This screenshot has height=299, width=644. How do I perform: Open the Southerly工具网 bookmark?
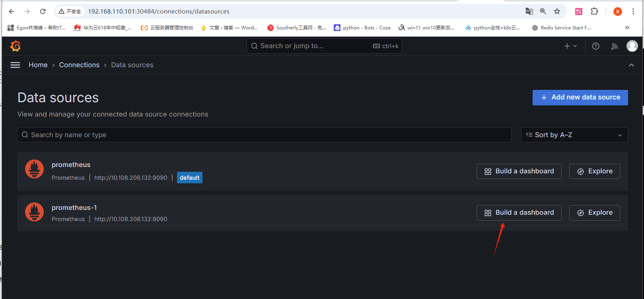pos(297,27)
